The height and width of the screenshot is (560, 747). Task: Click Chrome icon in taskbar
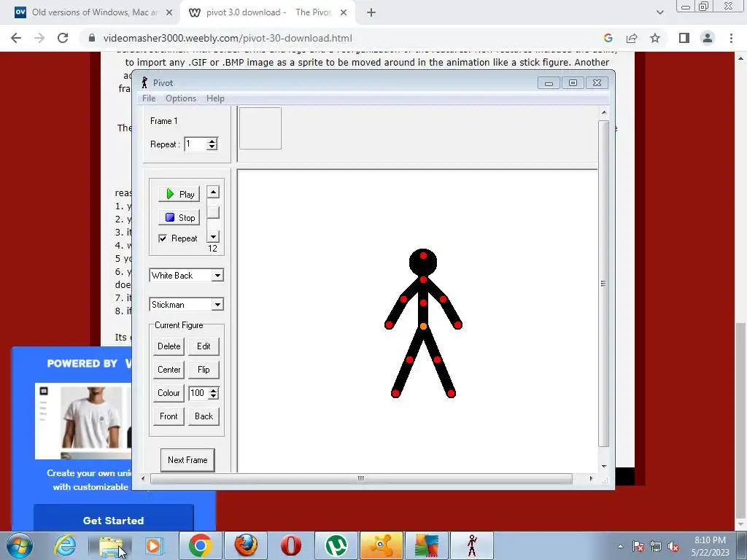tap(201, 545)
